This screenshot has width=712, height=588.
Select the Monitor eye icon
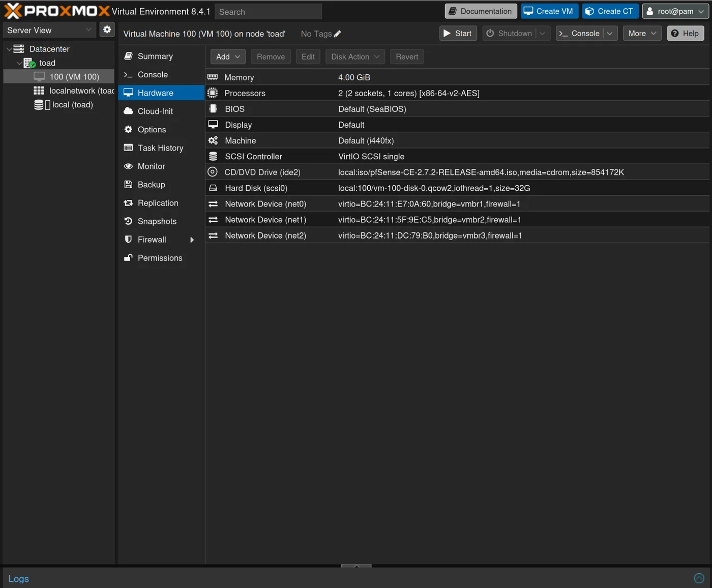[128, 166]
